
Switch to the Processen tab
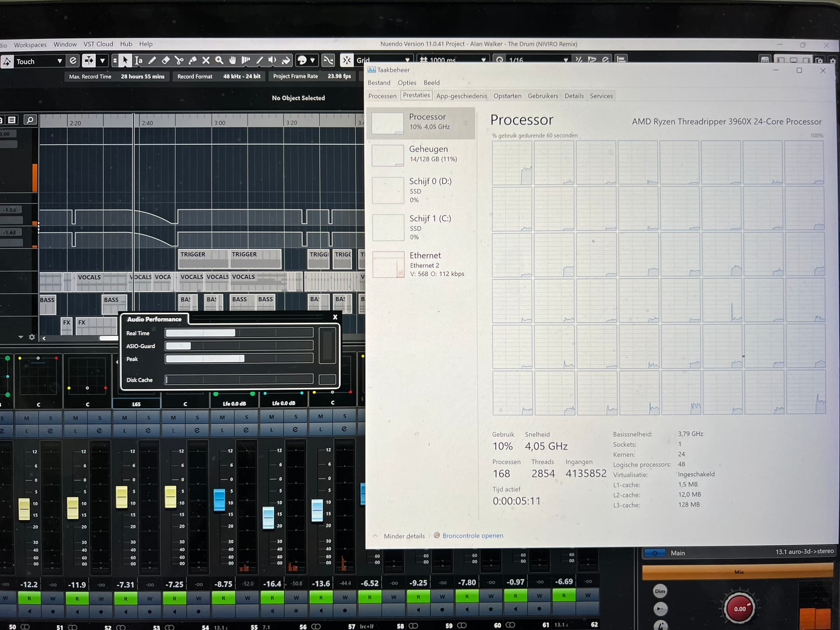click(x=382, y=96)
